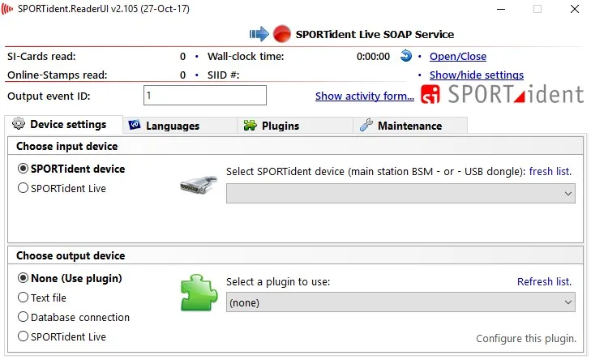Click the red status ball icon

[282, 34]
